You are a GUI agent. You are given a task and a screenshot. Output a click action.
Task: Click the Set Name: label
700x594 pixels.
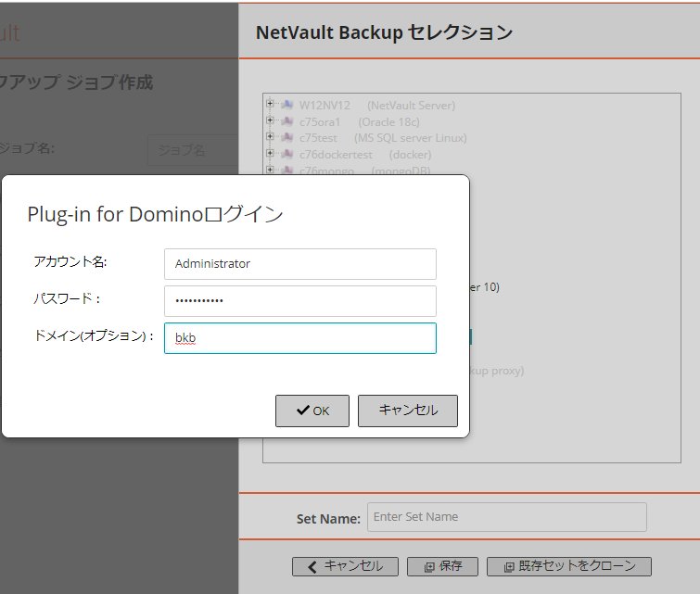coord(328,519)
